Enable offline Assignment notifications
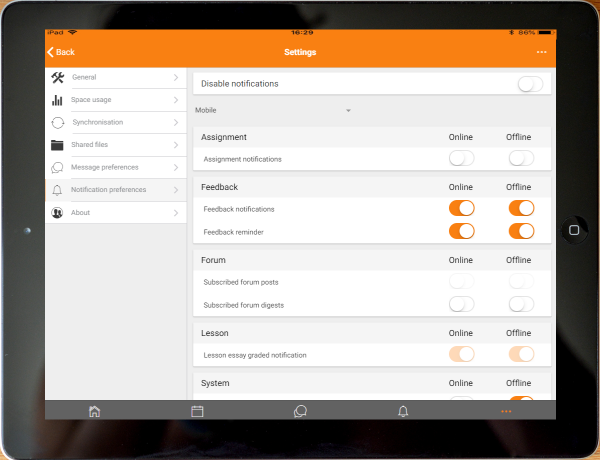Image resolution: width=600 pixels, height=460 pixels. coord(521,158)
